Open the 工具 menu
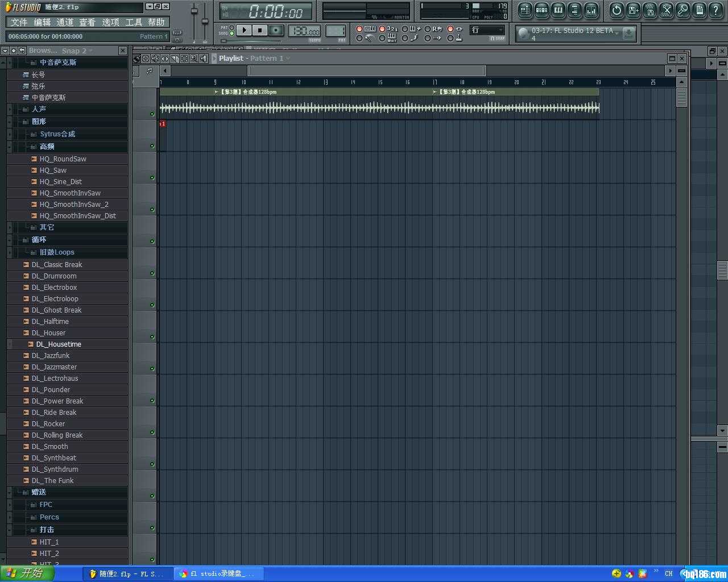This screenshot has height=582, width=728. click(x=134, y=22)
